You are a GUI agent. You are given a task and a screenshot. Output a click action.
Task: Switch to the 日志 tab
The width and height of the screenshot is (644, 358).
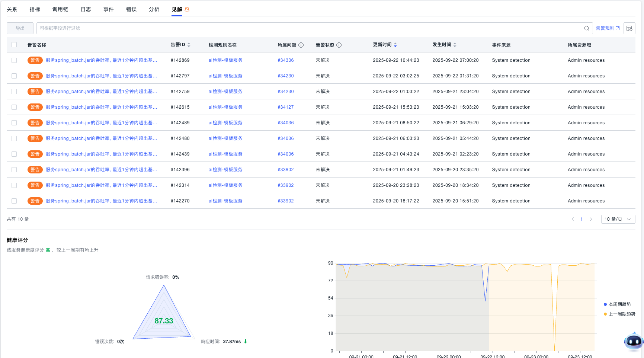coord(86,9)
